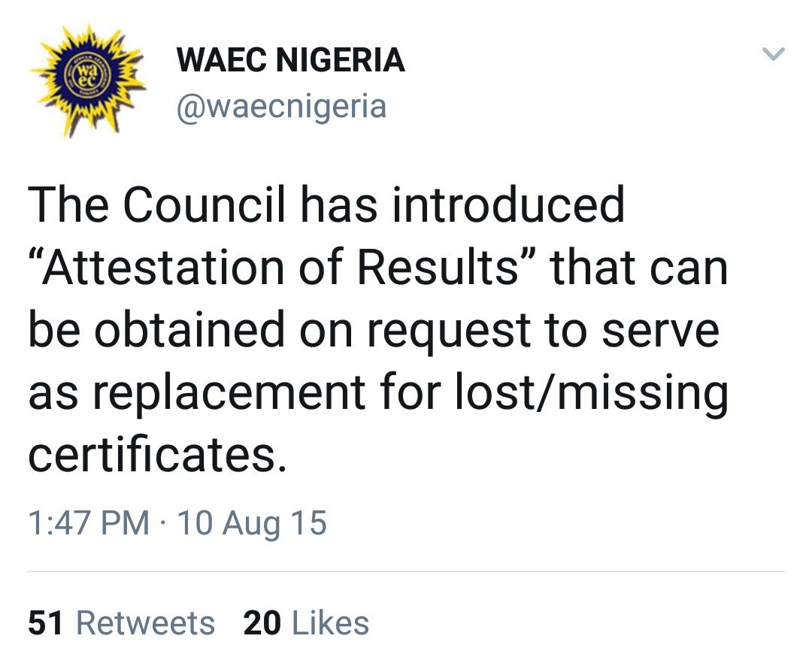Open the tweet options chevron menu
Viewport: 812px width, 669px height.
point(773,55)
